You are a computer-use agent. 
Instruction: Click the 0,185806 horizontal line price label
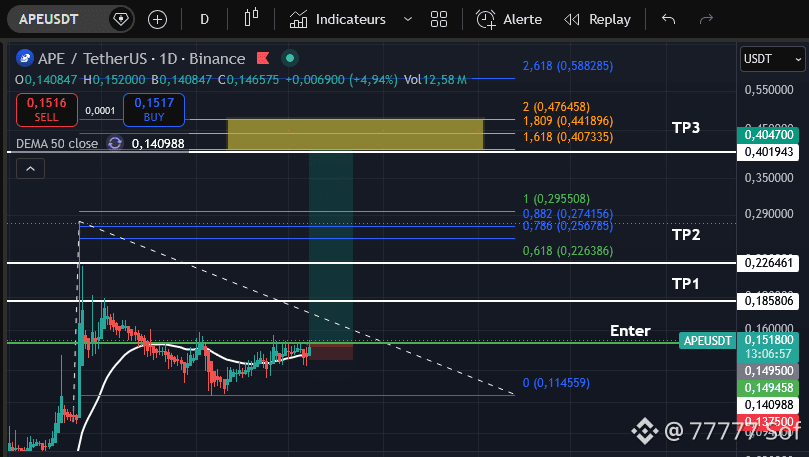(768, 301)
